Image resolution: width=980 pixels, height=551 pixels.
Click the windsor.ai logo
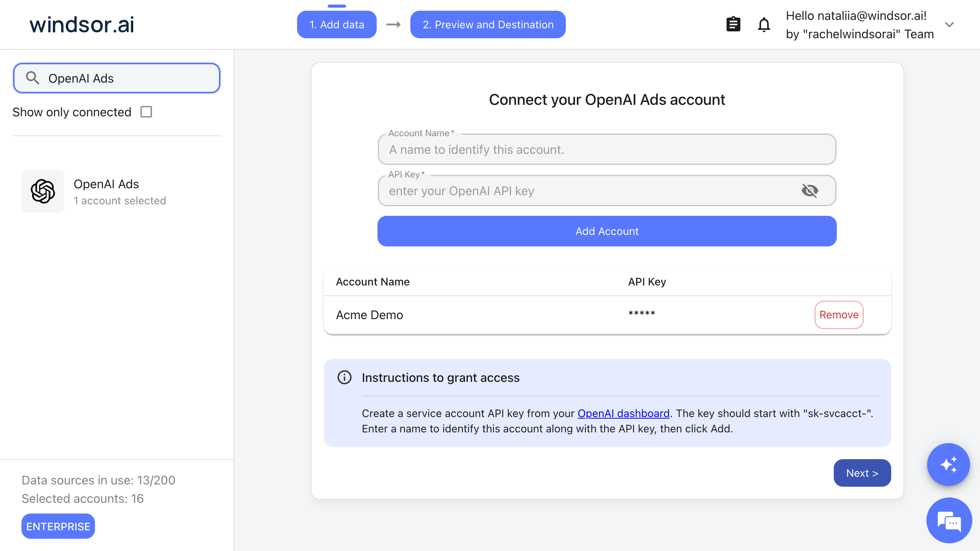click(x=82, y=24)
